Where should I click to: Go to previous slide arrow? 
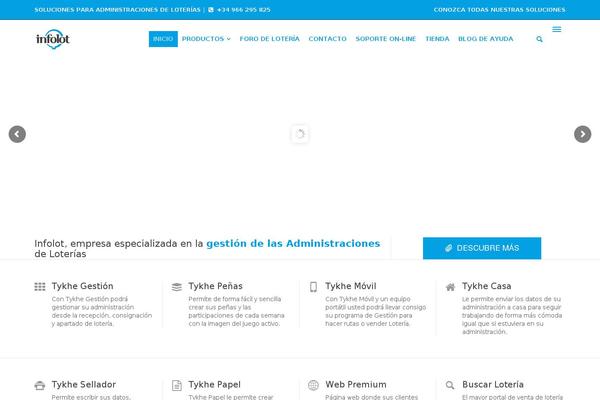(17, 134)
